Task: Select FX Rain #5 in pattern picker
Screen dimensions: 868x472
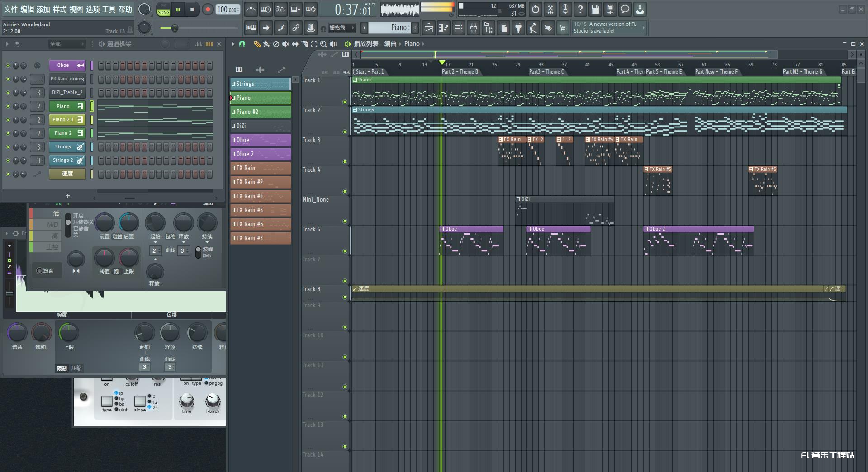Action: [261, 210]
